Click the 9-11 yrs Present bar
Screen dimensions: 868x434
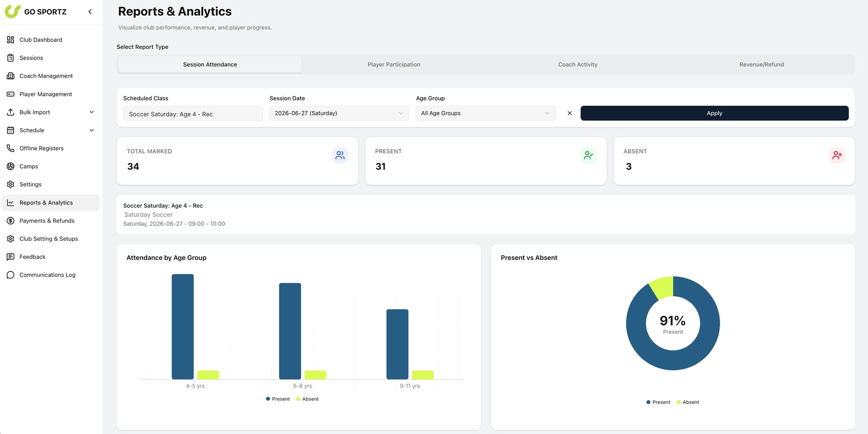pyautogui.click(x=398, y=344)
